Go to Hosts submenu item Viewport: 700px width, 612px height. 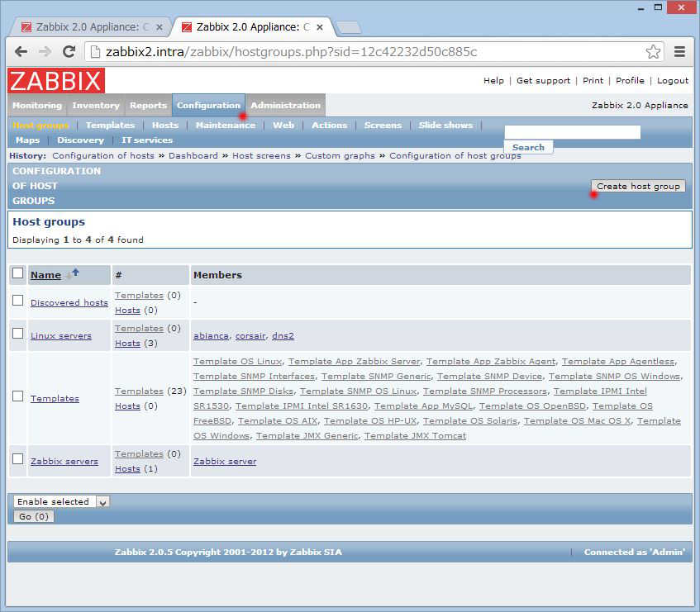[165, 126]
